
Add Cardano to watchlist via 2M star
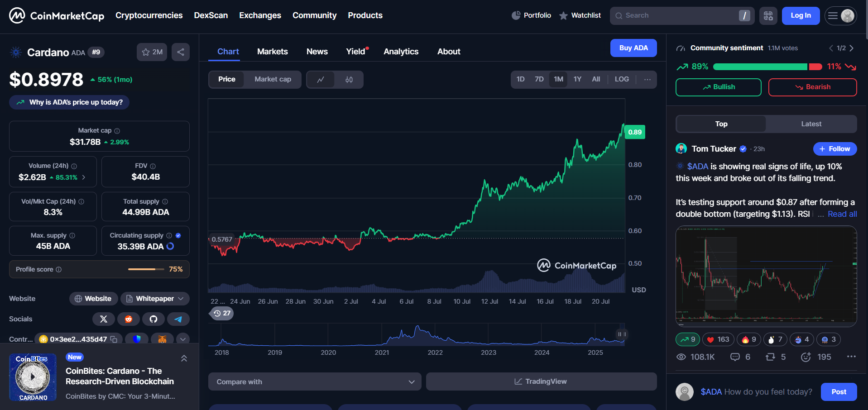pos(152,52)
